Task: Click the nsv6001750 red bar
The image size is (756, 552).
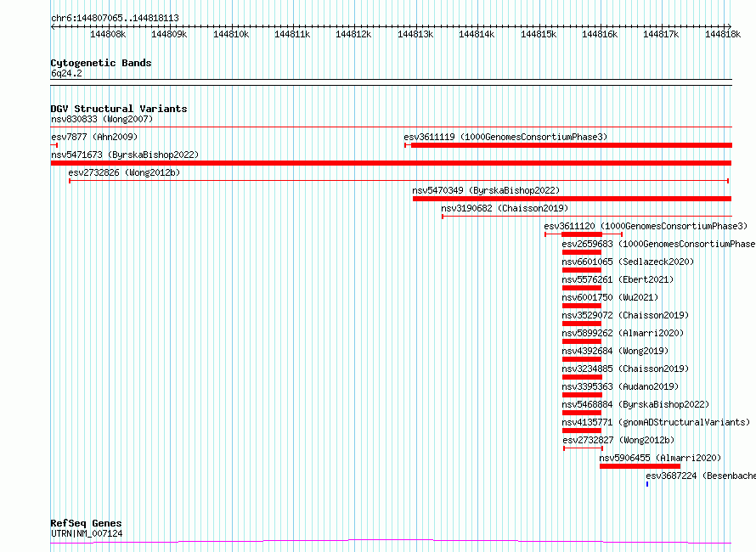Action: (x=582, y=306)
